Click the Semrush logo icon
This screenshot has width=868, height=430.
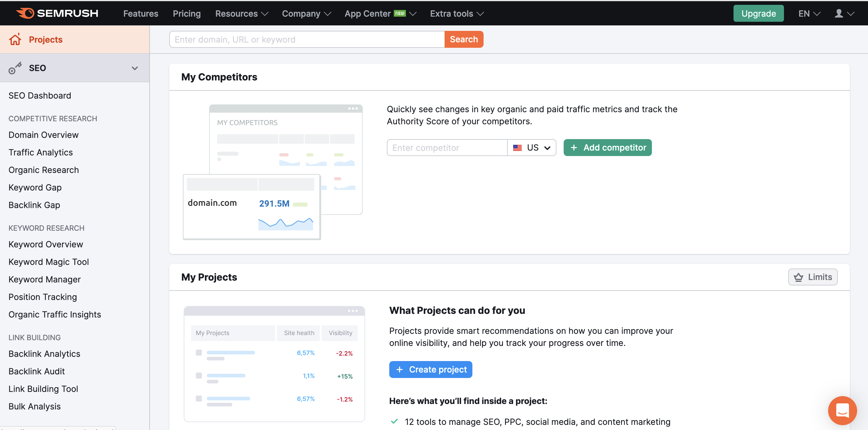click(x=26, y=13)
